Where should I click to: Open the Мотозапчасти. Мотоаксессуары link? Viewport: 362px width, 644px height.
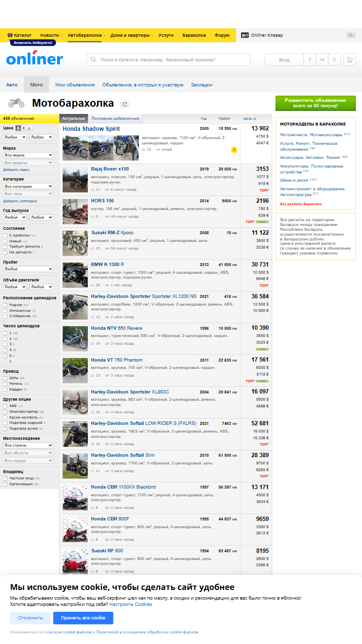pos(311,135)
